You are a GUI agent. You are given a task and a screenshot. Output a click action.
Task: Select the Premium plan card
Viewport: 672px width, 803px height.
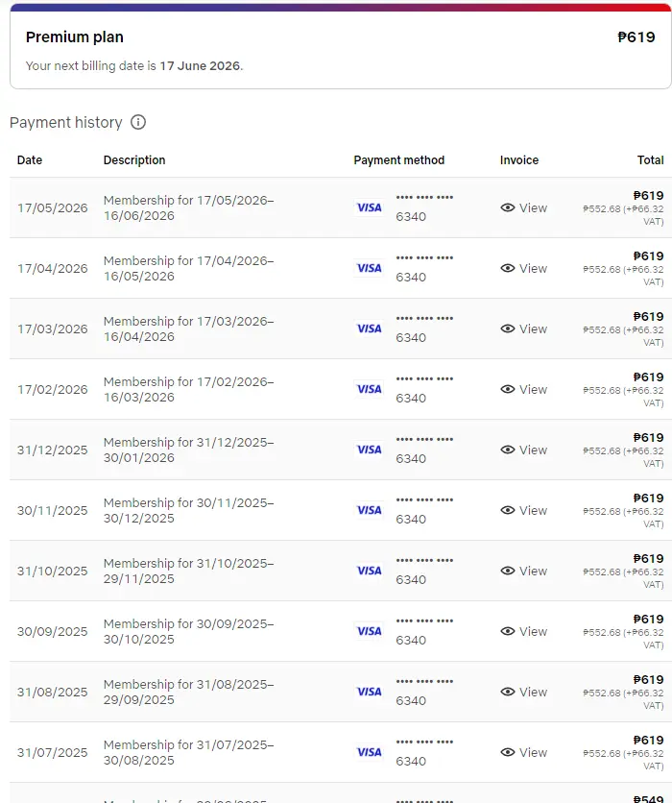[341, 48]
